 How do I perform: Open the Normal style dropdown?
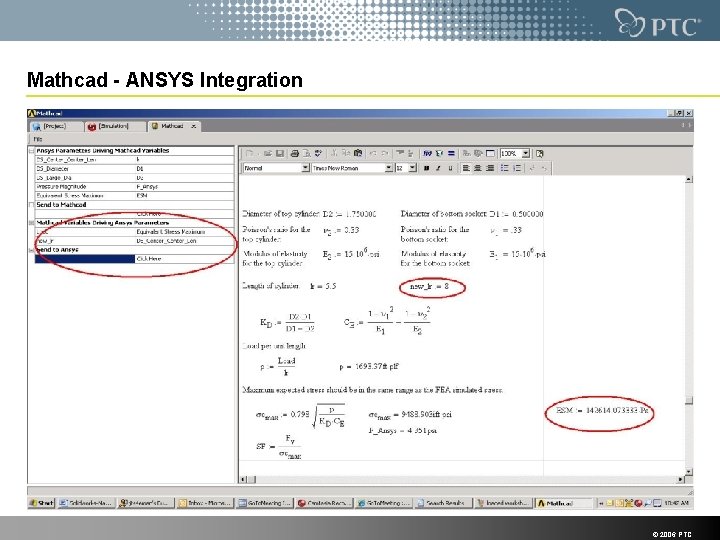point(305,168)
